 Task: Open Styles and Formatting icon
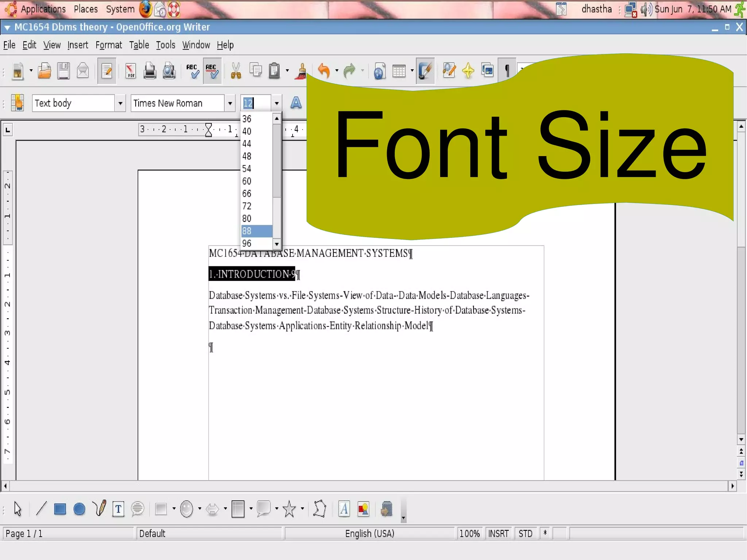(17, 103)
